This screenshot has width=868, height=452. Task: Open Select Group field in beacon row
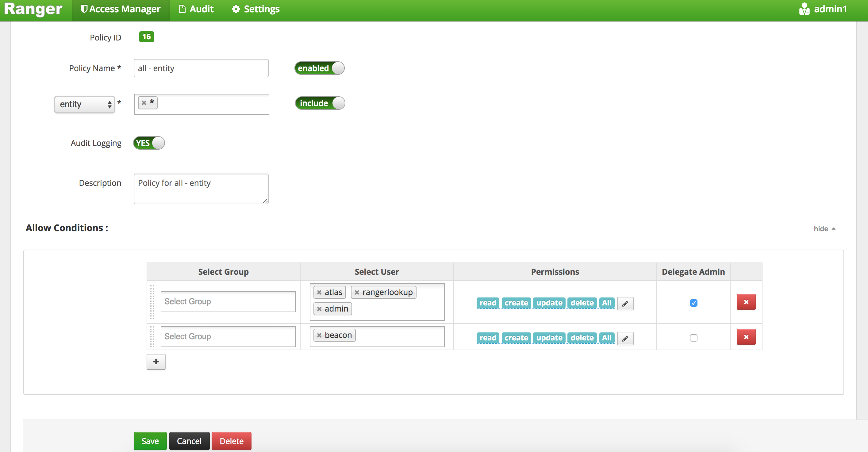point(228,336)
